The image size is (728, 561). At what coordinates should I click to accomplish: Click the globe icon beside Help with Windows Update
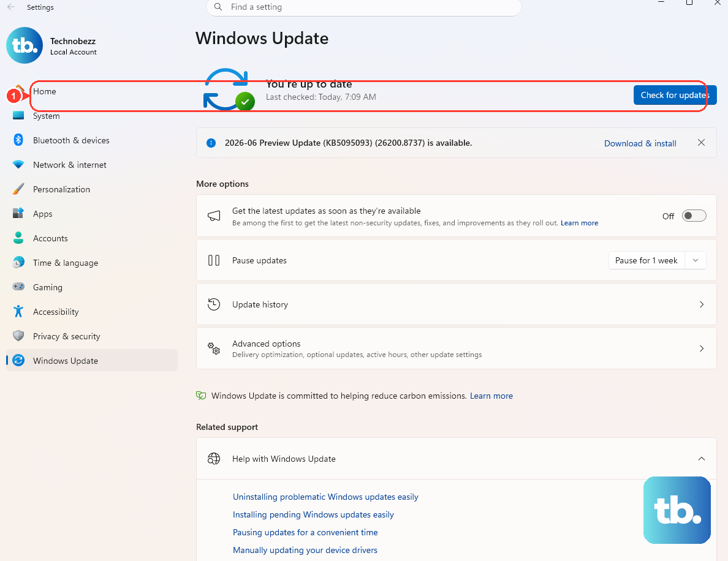pyautogui.click(x=214, y=459)
